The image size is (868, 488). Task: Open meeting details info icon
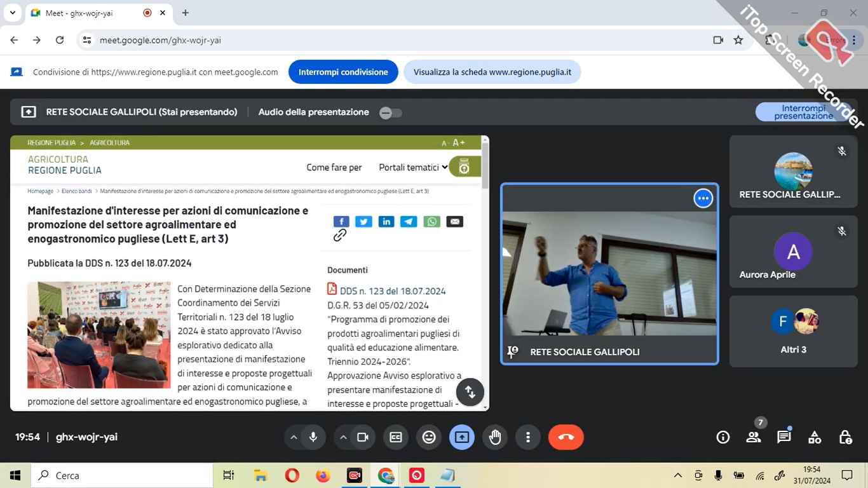(722, 437)
